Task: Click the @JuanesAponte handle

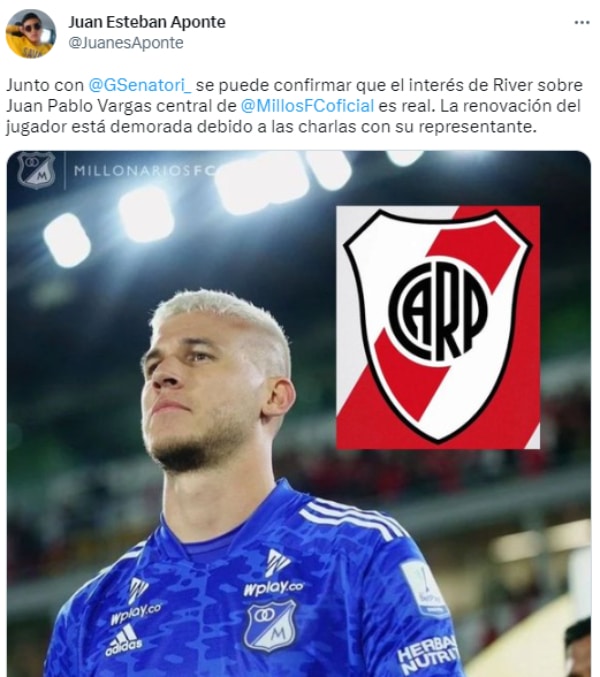Action: [x=126, y=43]
